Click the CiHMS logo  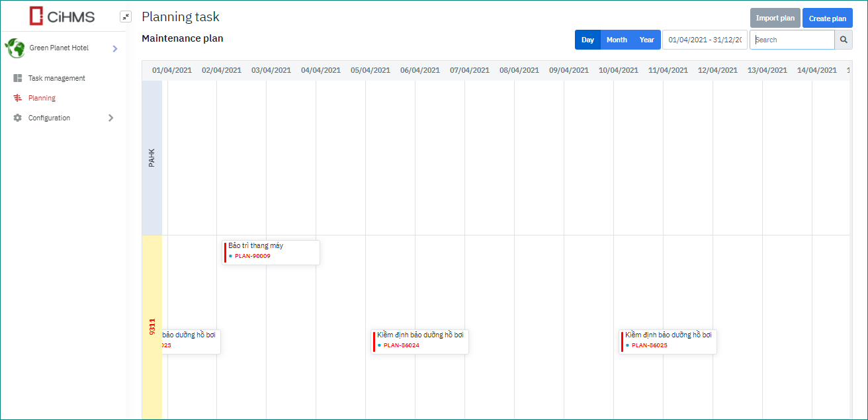pyautogui.click(x=62, y=17)
